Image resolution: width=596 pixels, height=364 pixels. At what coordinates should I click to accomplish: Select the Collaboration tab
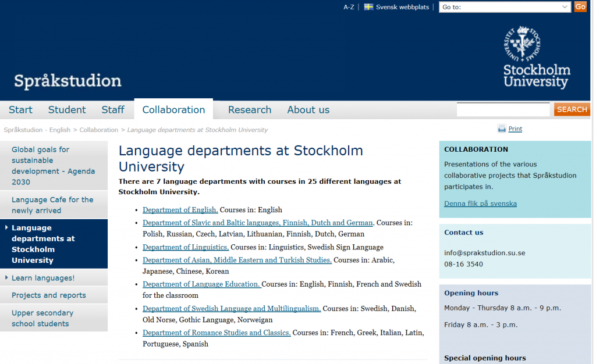click(x=173, y=110)
